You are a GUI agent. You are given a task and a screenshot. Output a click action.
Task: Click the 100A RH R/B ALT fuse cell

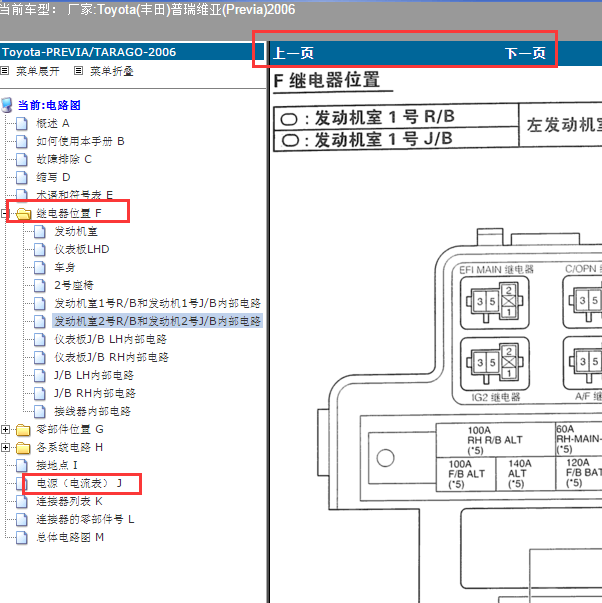(495, 440)
